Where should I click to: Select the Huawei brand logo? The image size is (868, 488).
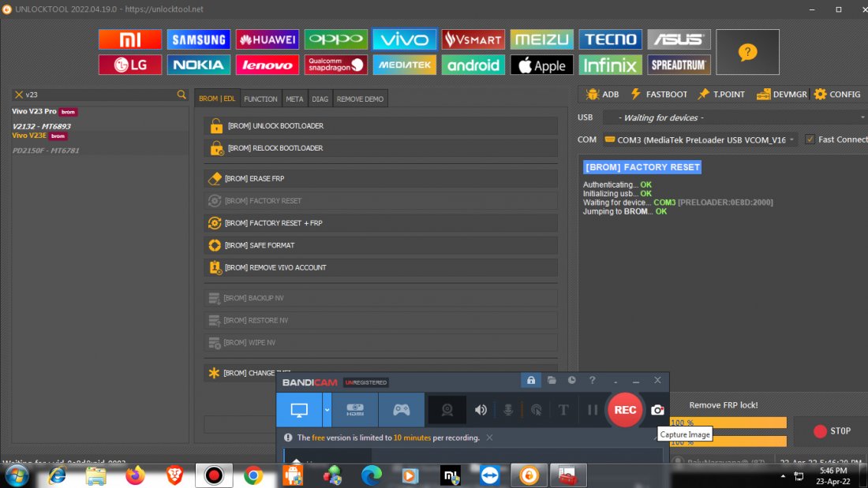point(268,39)
